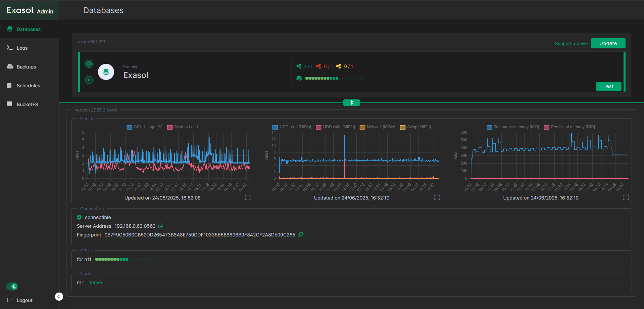Toggle the dark mode switch
Viewport: 644px width, 309px height.
12,286
